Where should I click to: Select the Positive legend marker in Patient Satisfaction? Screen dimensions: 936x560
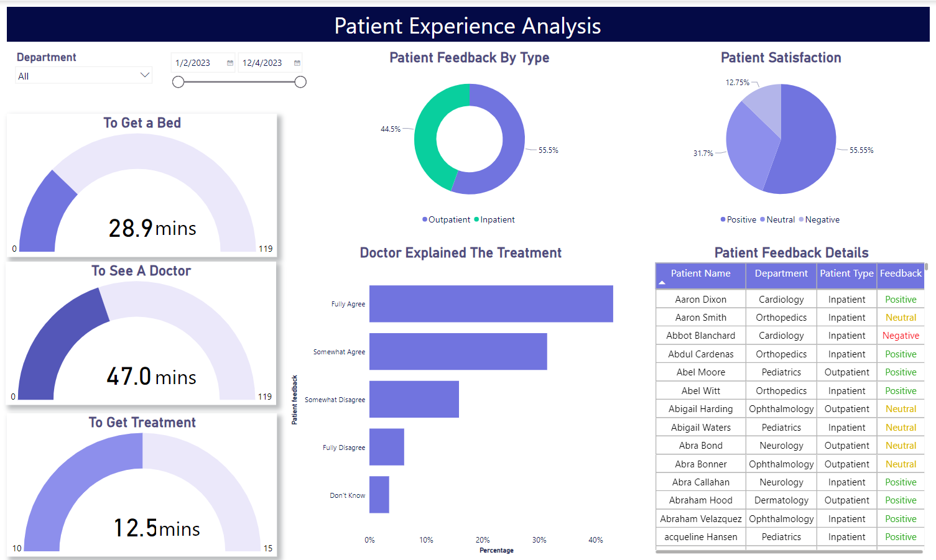723,219
